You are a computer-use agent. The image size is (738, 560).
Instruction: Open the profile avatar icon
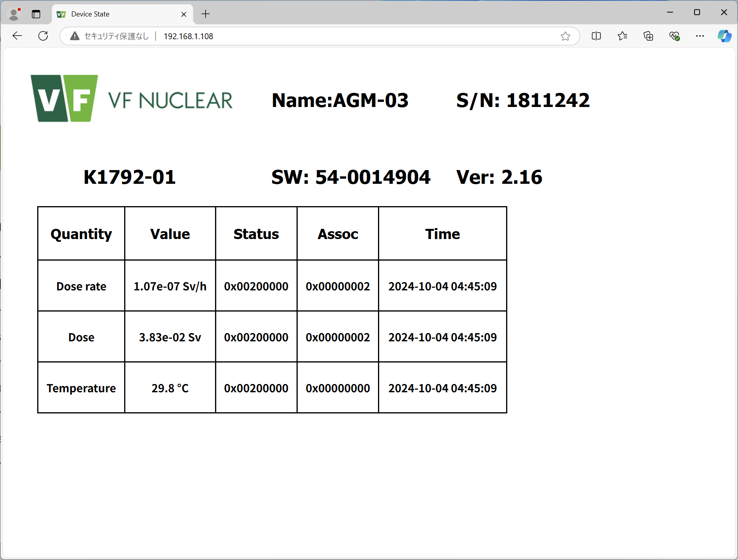click(14, 14)
